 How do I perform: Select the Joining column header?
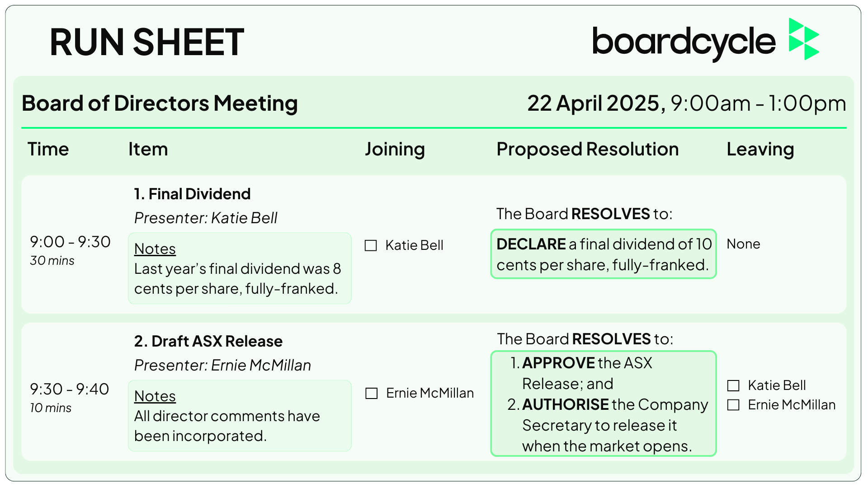pos(395,150)
